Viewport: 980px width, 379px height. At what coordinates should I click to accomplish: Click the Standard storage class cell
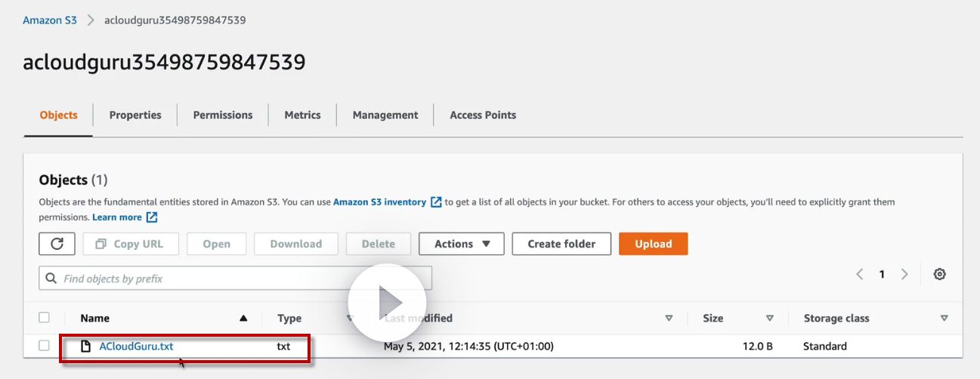(x=825, y=347)
